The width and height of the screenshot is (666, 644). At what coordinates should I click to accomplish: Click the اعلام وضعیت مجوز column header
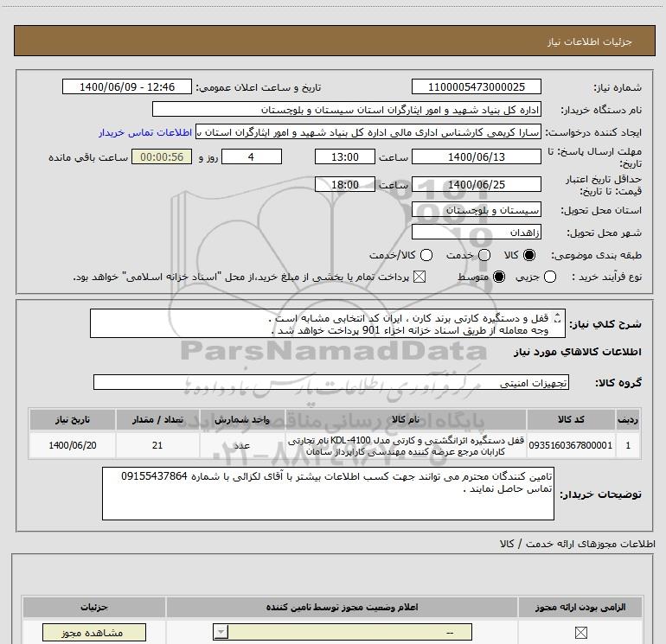(x=342, y=607)
